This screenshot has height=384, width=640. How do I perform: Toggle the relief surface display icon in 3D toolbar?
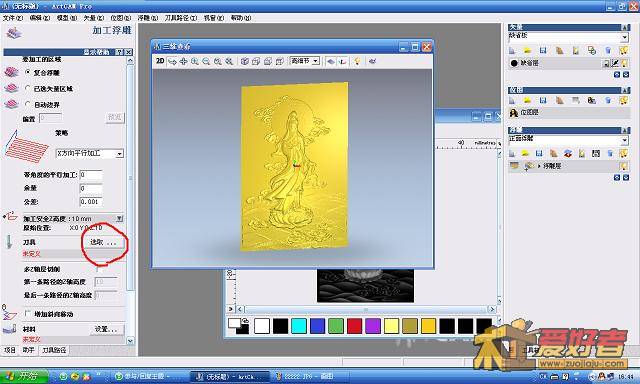(x=331, y=62)
